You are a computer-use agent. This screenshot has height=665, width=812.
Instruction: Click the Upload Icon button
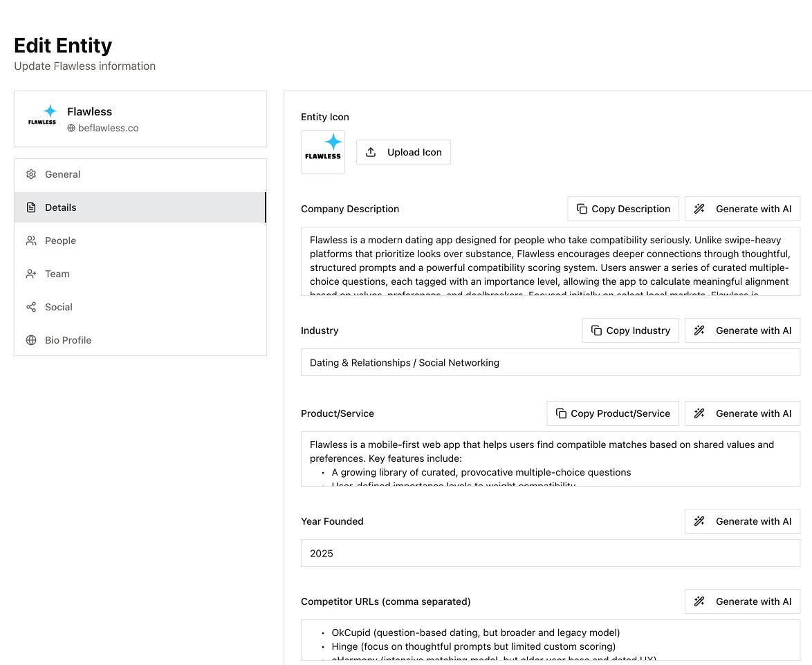[x=403, y=152]
